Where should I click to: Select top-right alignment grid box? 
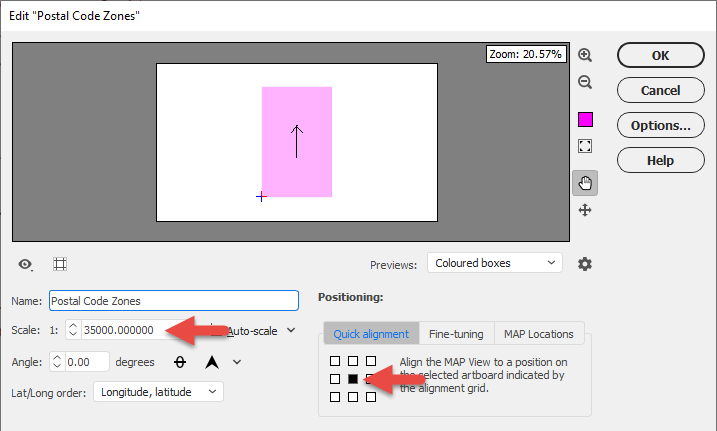pos(371,361)
